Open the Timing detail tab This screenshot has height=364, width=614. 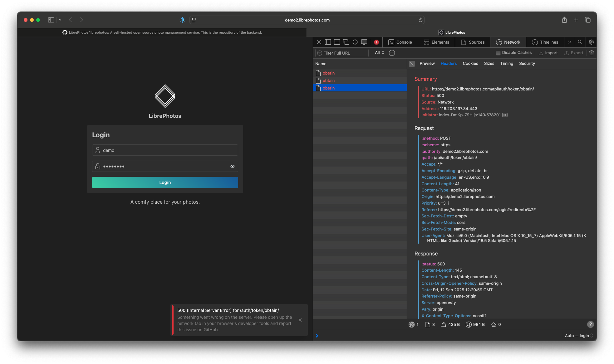[x=506, y=63]
